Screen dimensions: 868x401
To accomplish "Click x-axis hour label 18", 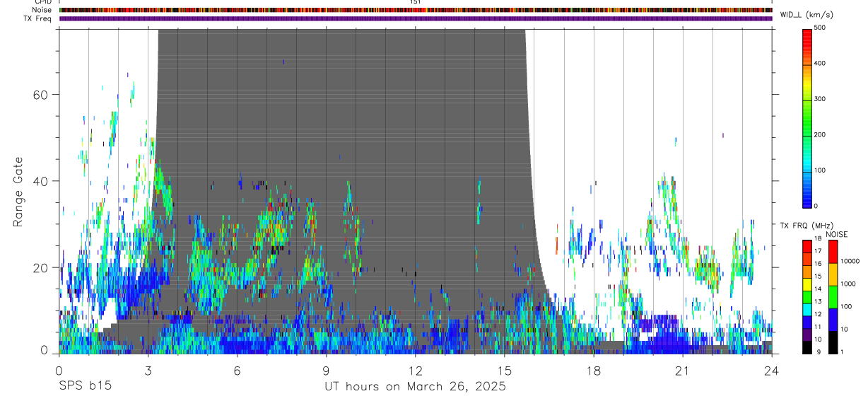I will 594,370.
